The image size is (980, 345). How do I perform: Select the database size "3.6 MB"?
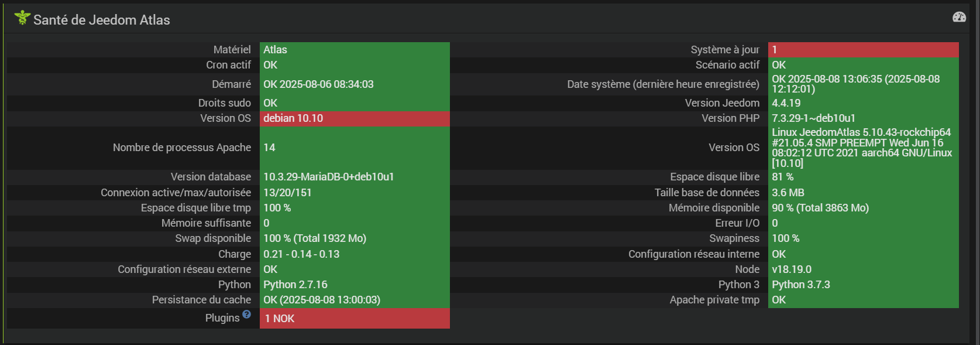click(788, 193)
